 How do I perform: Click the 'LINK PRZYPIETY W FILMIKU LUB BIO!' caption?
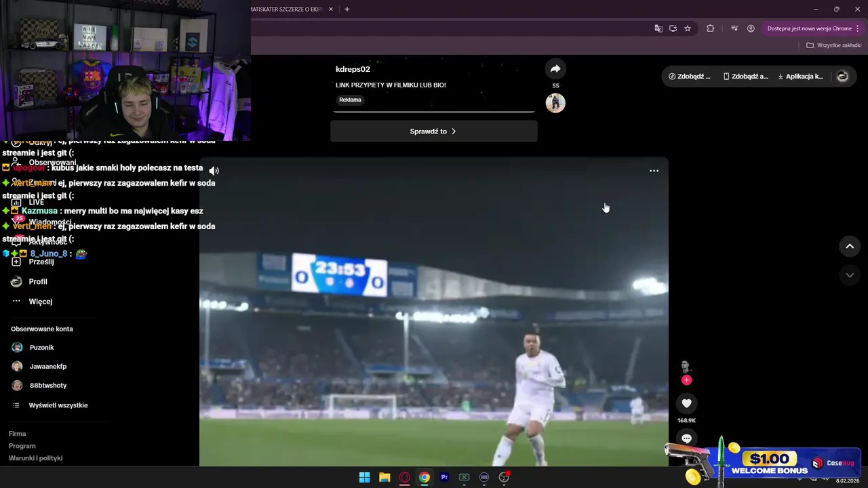click(x=391, y=85)
